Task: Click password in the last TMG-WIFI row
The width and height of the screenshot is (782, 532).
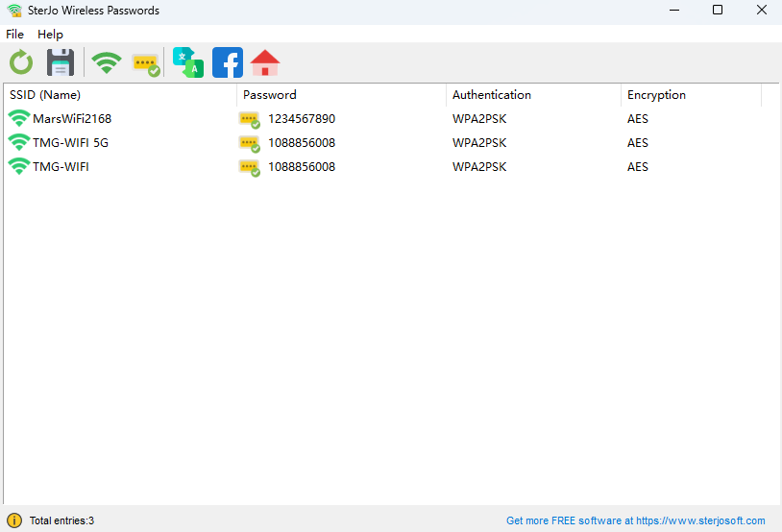Action: (x=302, y=166)
